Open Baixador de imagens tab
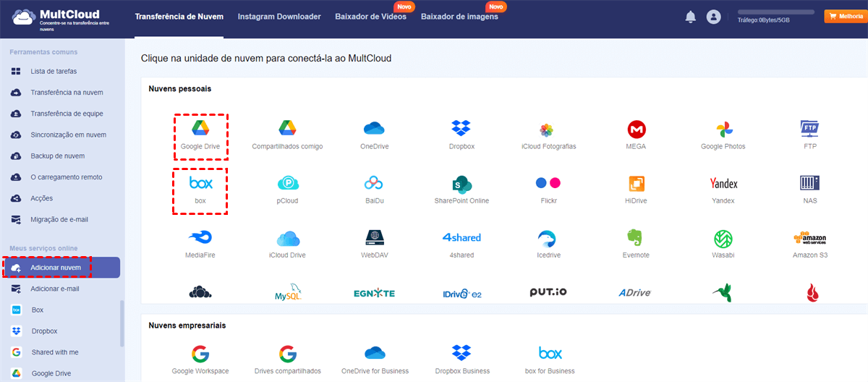The image size is (868, 382). (459, 17)
